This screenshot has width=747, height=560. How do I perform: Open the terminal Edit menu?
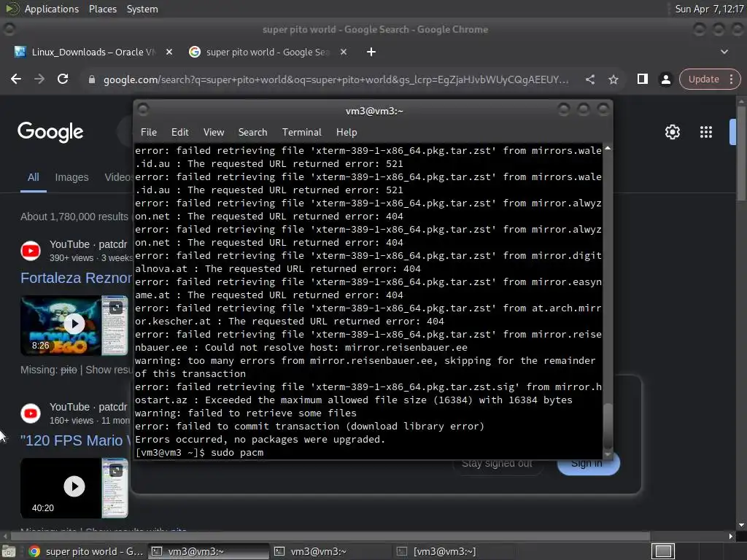179,133
